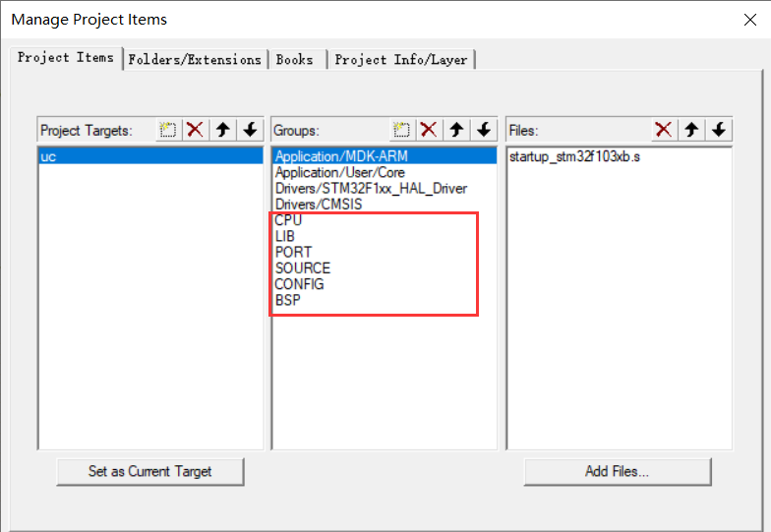Move selected group down arrow
The height and width of the screenshot is (532, 771).
click(x=484, y=130)
